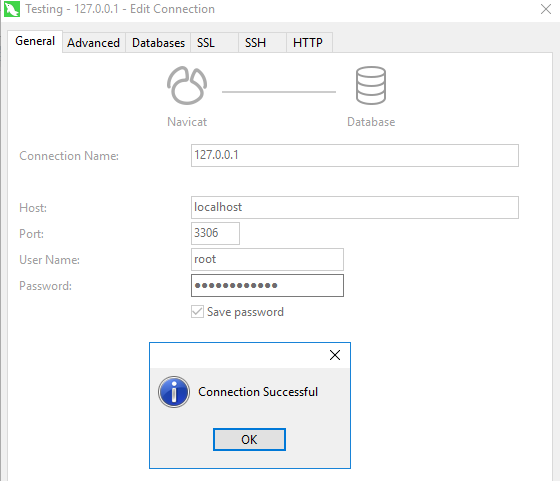Switch to the Advanced tab
The width and height of the screenshot is (560, 481).
click(x=94, y=43)
